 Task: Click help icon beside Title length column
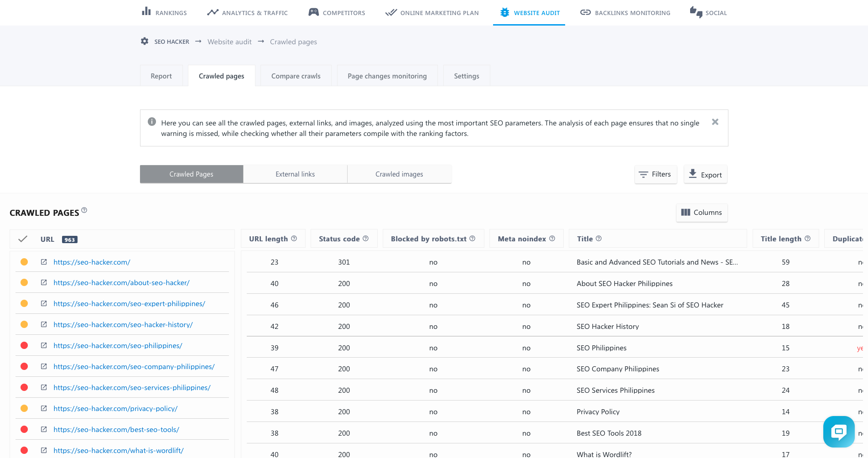pyautogui.click(x=807, y=239)
